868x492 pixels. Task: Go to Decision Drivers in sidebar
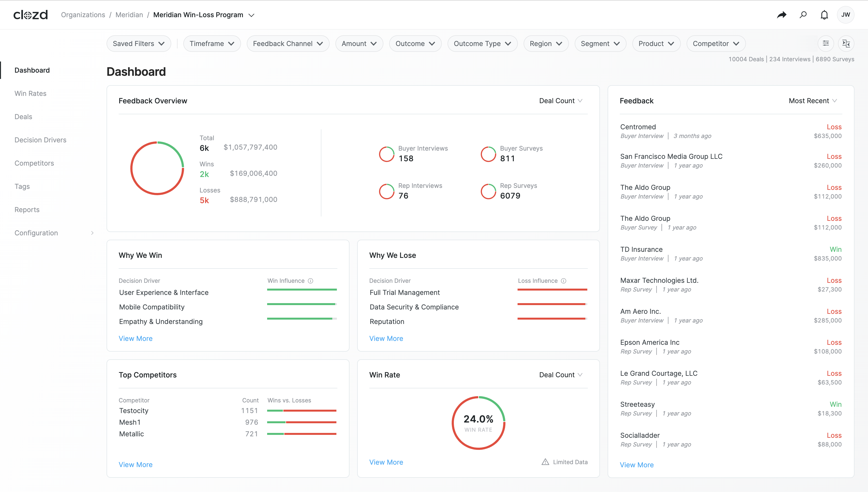[40, 140]
